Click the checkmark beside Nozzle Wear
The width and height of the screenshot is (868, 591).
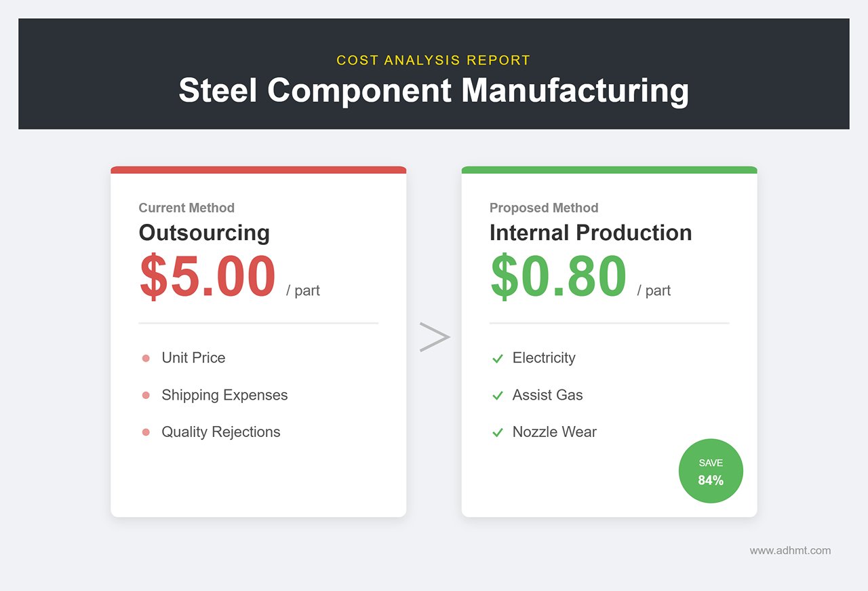coord(498,432)
